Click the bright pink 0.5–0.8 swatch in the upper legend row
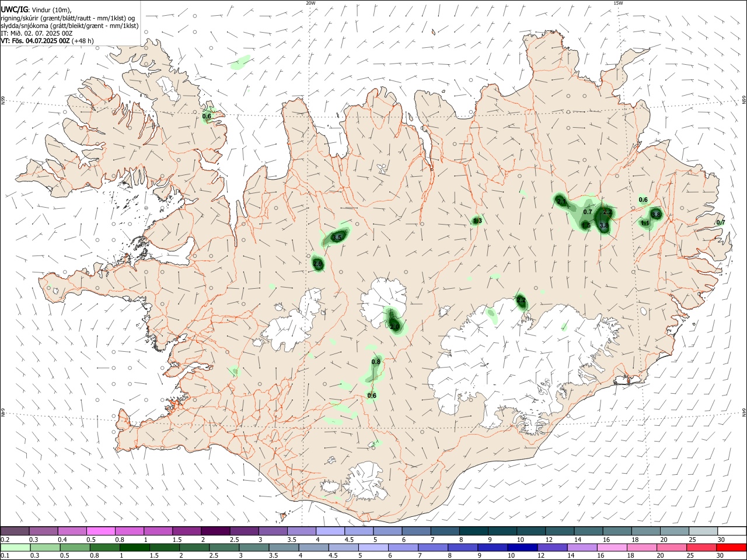Image resolution: width=747 pixels, height=560 pixels. click(100, 531)
